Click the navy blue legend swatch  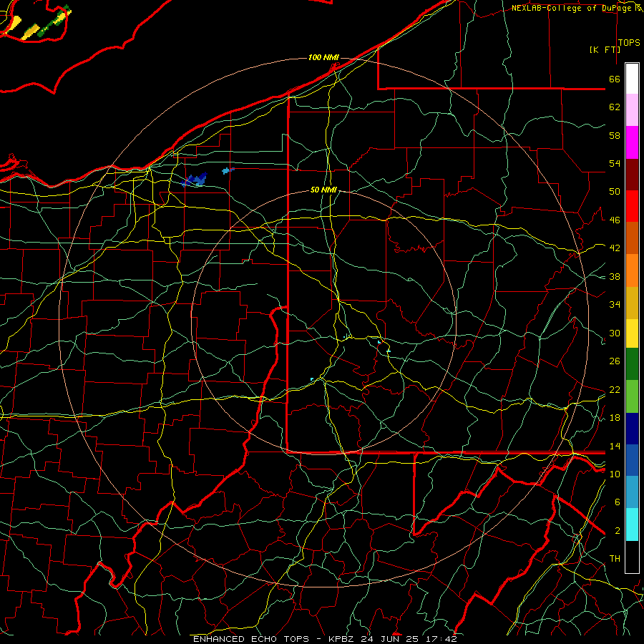632,429
